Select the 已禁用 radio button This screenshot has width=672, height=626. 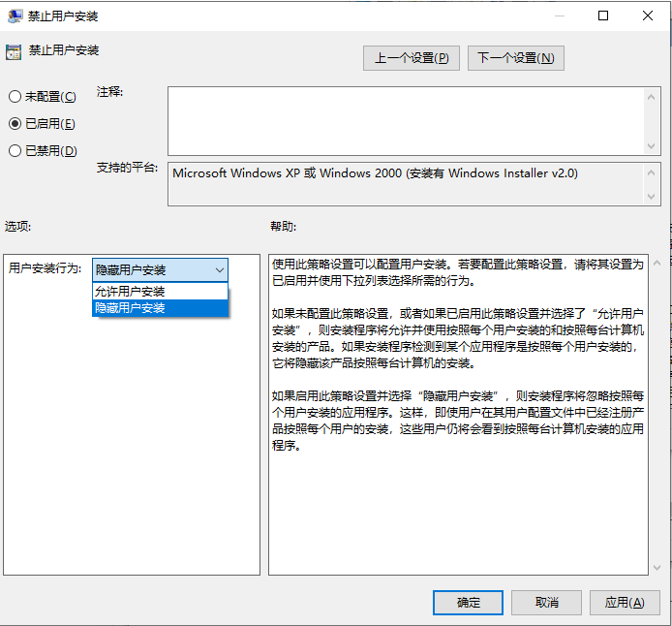[15, 151]
